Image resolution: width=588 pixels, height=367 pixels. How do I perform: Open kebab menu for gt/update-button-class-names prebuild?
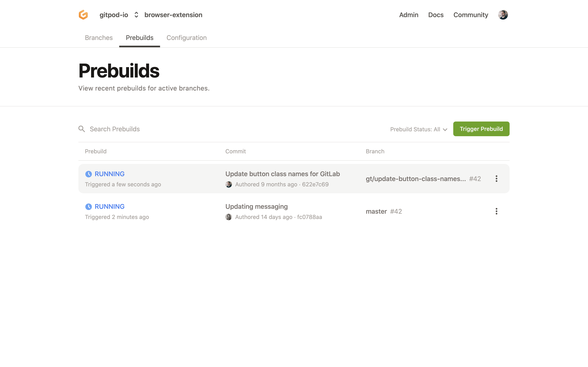[496, 179]
